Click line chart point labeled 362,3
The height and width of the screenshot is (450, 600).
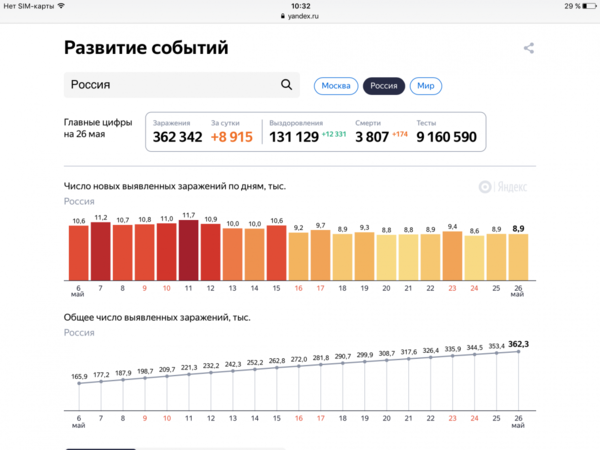pyautogui.click(x=518, y=351)
